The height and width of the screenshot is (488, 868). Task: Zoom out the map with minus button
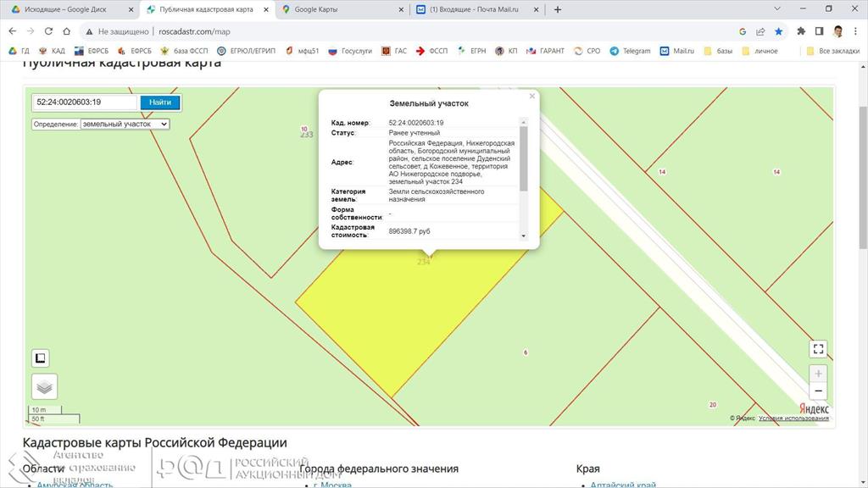(817, 391)
